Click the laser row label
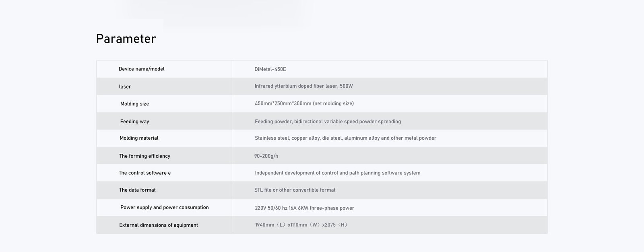This screenshot has width=644, height=252. pyautogui.click(x=125, y=87)
